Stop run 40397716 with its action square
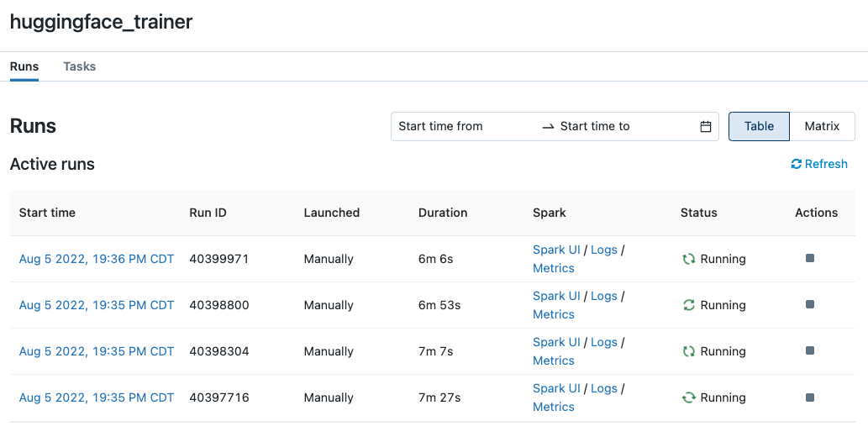 point(810,398)
